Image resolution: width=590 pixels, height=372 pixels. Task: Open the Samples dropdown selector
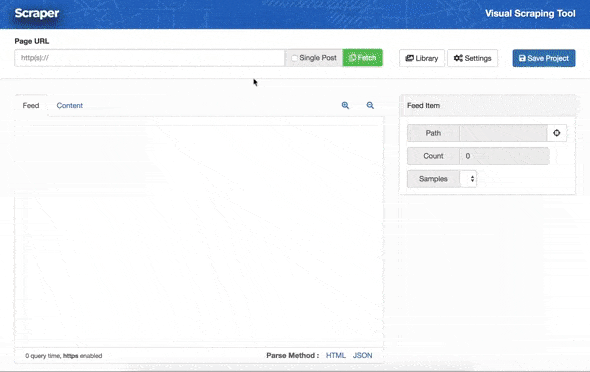point(468,179)
